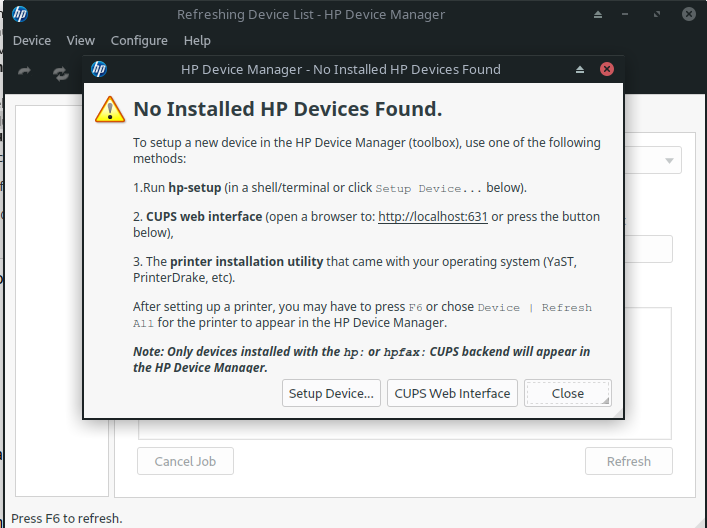Click the yellow warning triangle icon
The image size is (707, 528).
[x=110, y=109]
